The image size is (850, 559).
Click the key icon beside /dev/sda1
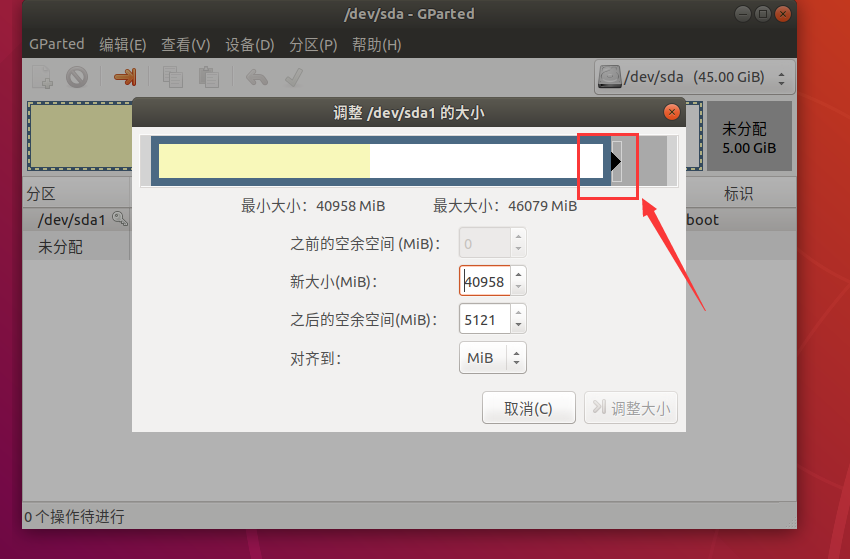tap(120, 219)
